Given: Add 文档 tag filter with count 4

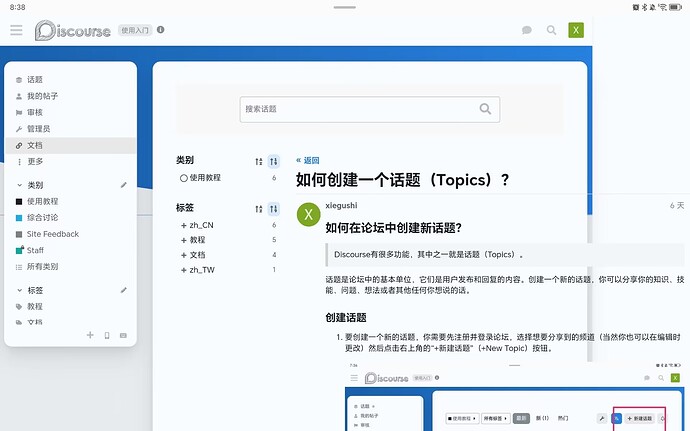Looking at the screenshot, I should [193, 255].
